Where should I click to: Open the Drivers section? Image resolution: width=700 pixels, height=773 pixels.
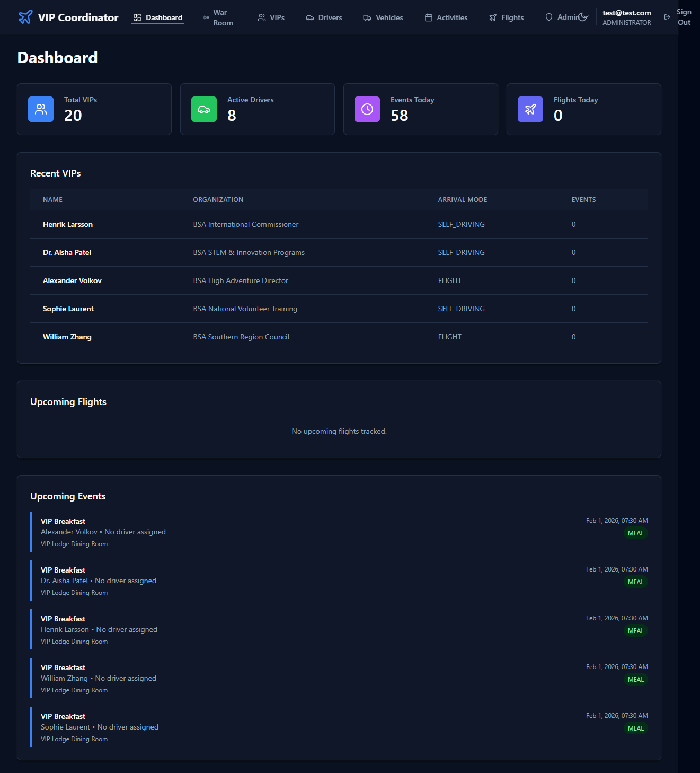pyautogui.click(x=324, y=17)
